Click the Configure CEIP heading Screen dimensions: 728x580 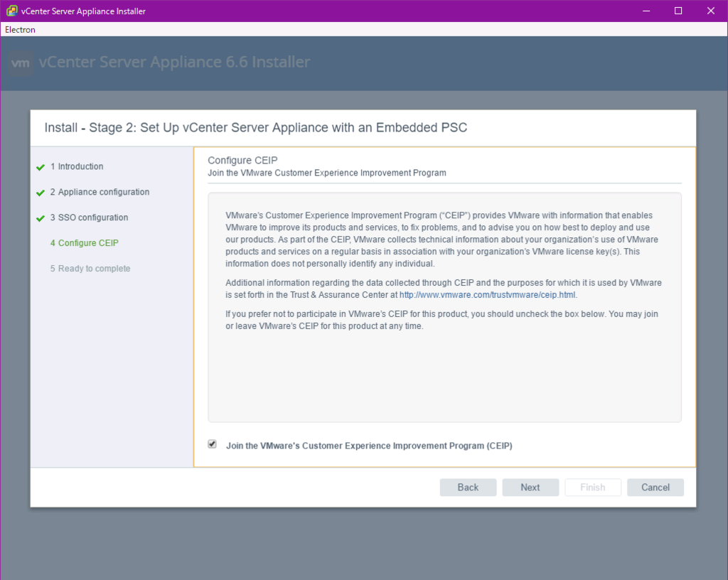(x=242, y=160)
